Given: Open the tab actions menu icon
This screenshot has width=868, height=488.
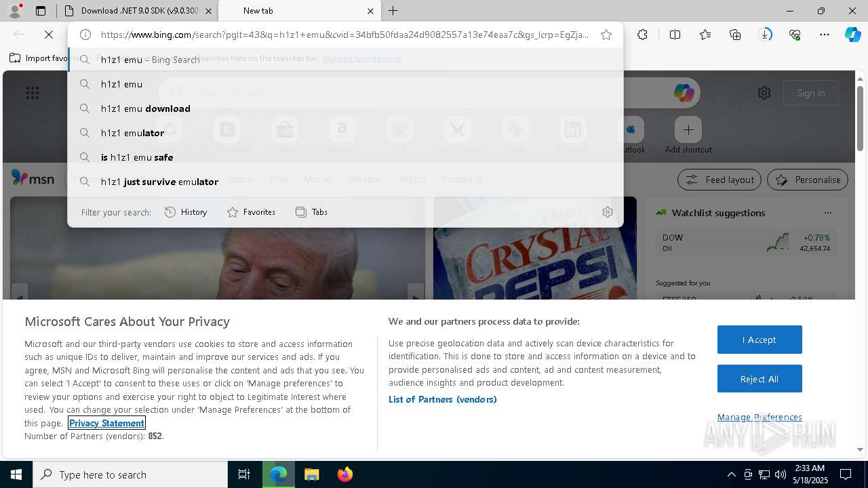Looking at the screenshot, I should 41,11.
